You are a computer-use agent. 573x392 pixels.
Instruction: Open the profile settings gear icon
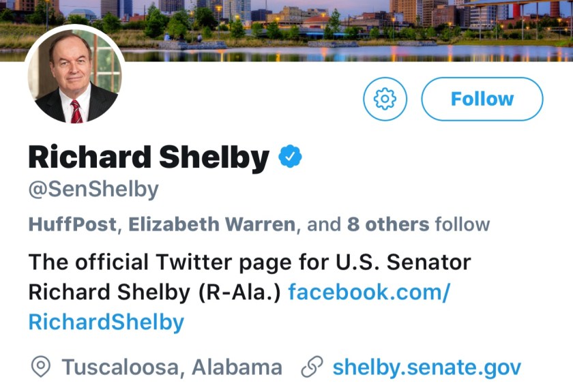(385, 99)
